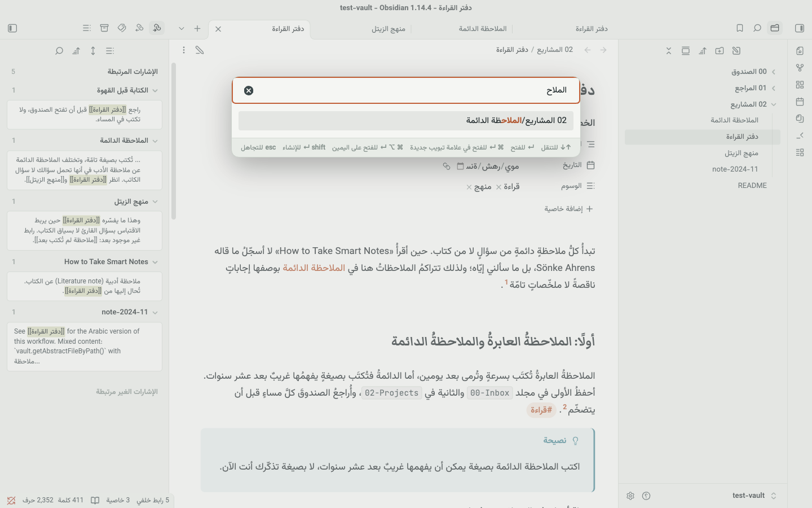Screen dimensions: 812x508
Task: Switch note to editing mode via pencil icon
Action: [200, 50]
